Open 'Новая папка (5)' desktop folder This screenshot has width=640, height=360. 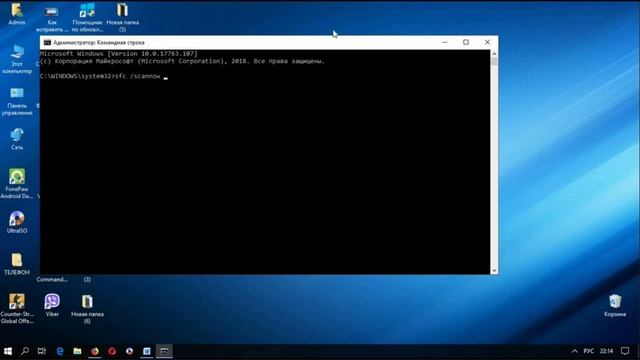122,18
